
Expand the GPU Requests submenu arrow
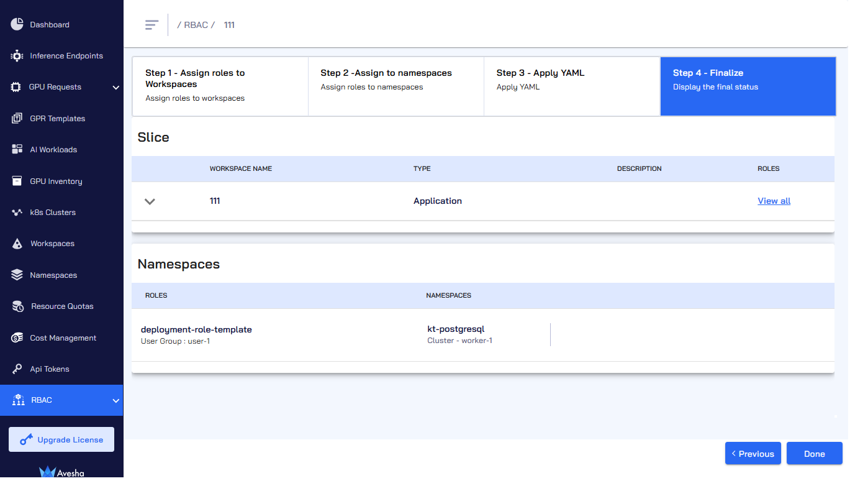(x=115, y=88)
